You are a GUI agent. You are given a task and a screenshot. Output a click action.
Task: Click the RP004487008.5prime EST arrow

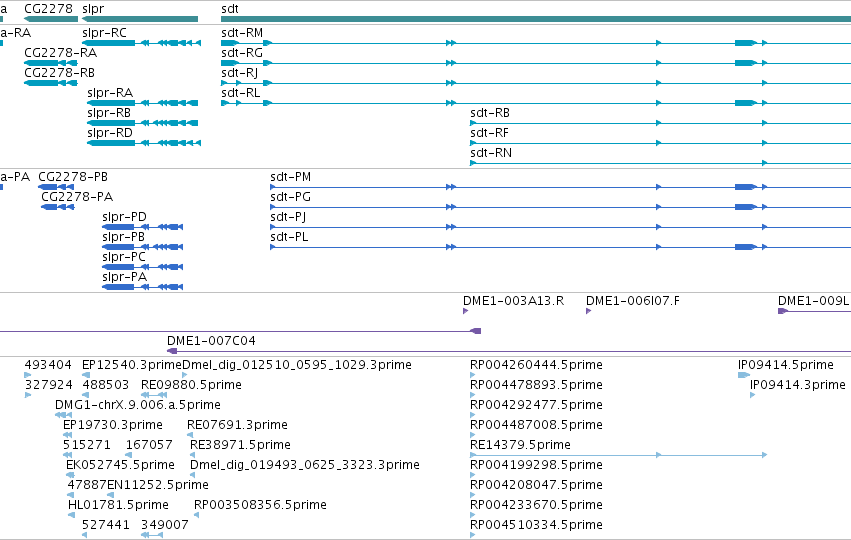tap(472, 436)
